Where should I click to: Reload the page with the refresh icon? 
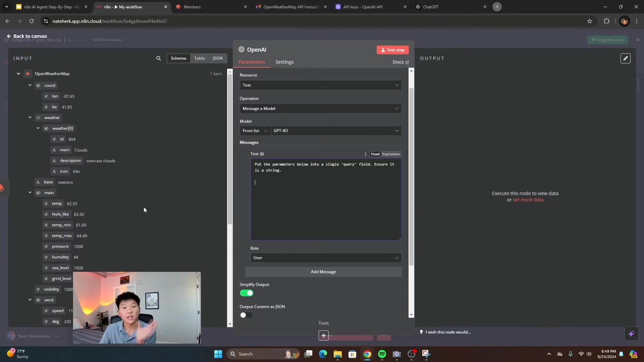click(x=32, y=21)
